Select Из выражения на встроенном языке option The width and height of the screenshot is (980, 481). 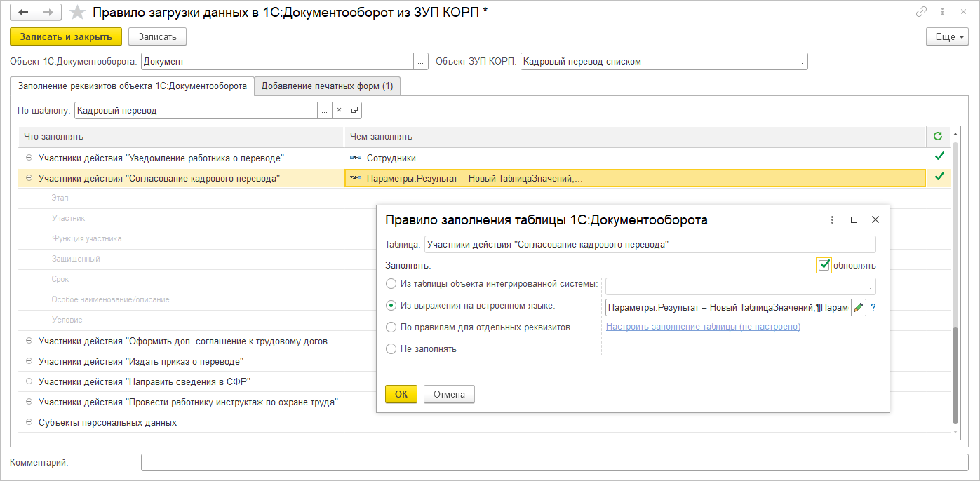(391, 305)
